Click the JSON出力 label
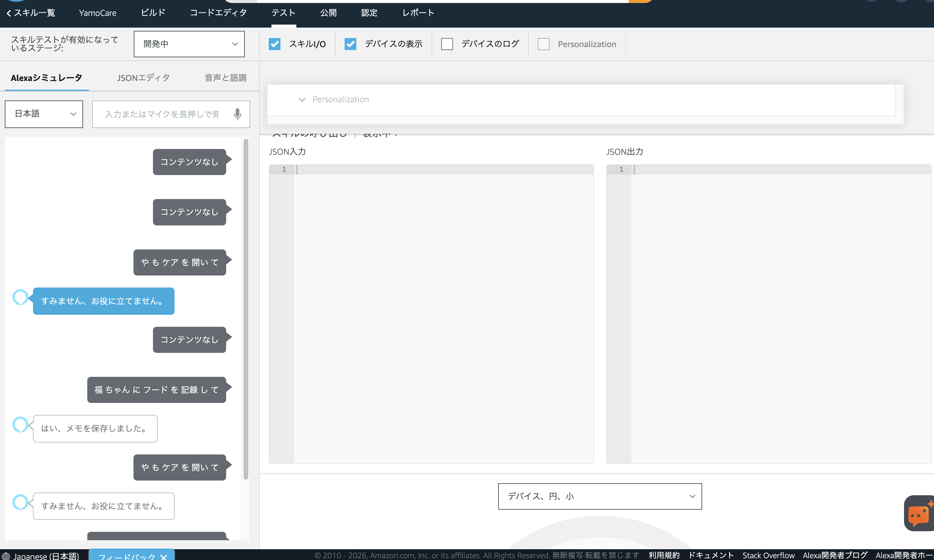The height and width of the screenshot is (560, 934). 624,152
